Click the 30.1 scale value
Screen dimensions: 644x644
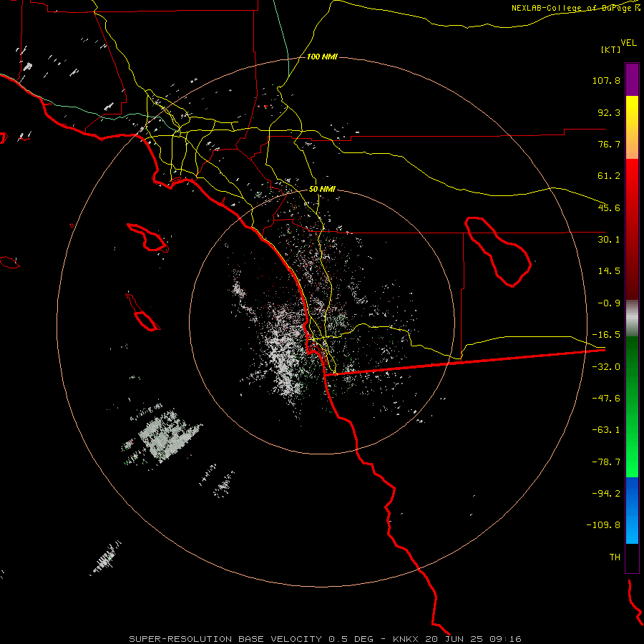pos(609,240)
